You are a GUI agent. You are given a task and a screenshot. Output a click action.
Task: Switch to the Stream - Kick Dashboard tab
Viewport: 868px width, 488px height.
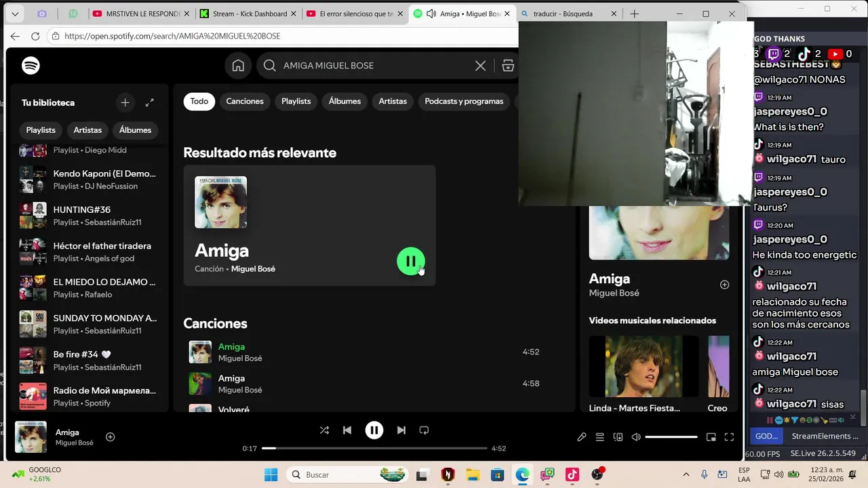248,14
